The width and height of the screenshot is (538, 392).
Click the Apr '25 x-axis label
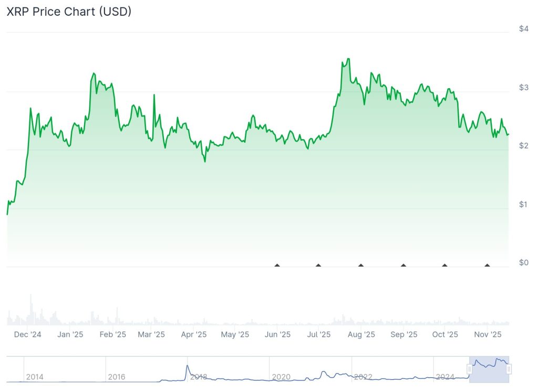click(x=194, y=334)
